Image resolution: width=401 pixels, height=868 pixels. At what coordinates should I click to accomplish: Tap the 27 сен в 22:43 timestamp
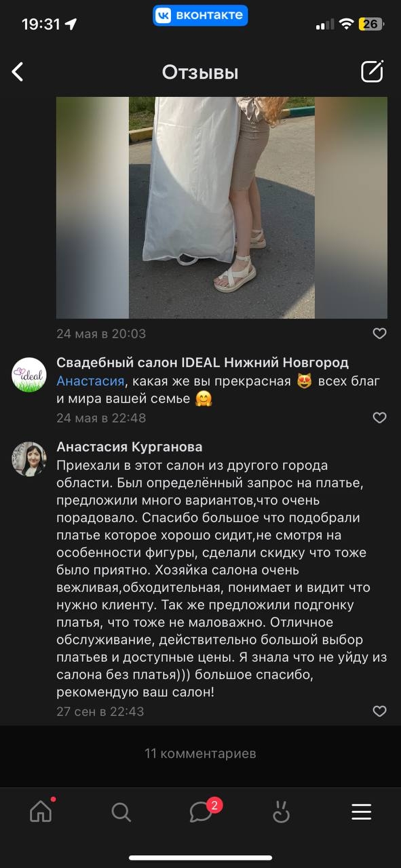tap(100, 711)
